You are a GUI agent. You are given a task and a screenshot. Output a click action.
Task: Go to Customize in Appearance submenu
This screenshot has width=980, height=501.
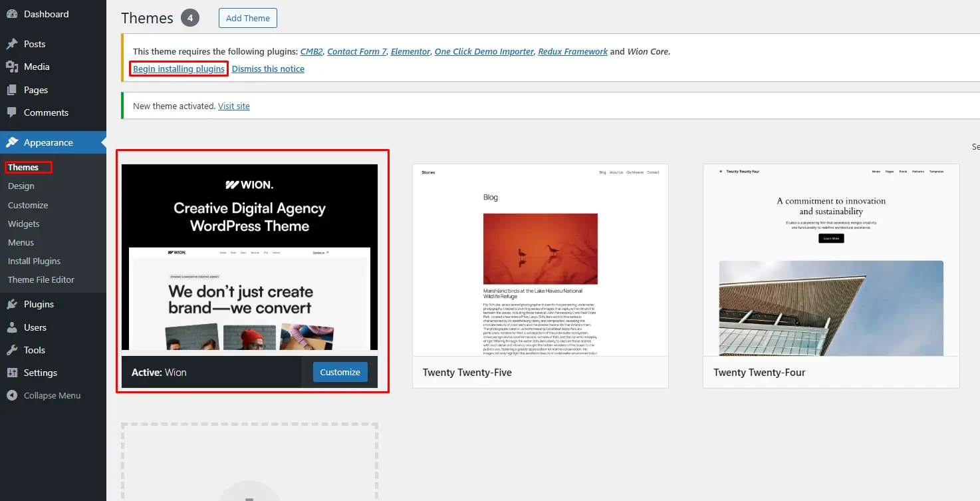click(28, 205)
